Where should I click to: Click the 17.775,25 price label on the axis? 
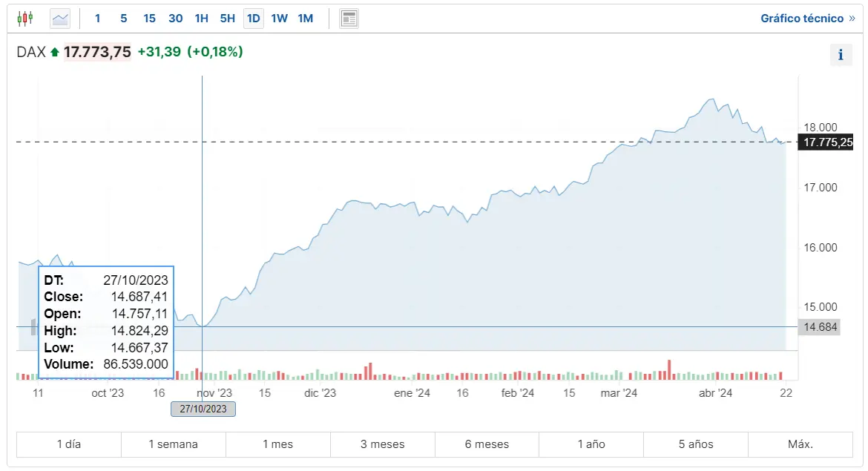[826, 142]
